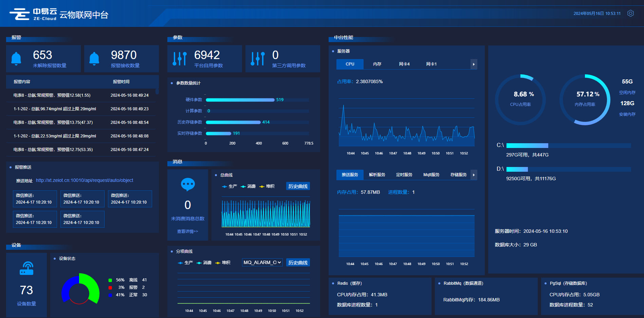Toggle 堆积 legend in 总曲线 chart
Viewport: 644px width, 318px height.
click(267, 186)
